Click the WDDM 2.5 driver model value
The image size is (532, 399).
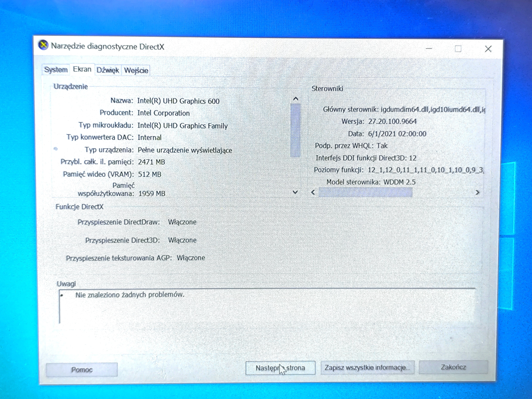coord(399,182)
